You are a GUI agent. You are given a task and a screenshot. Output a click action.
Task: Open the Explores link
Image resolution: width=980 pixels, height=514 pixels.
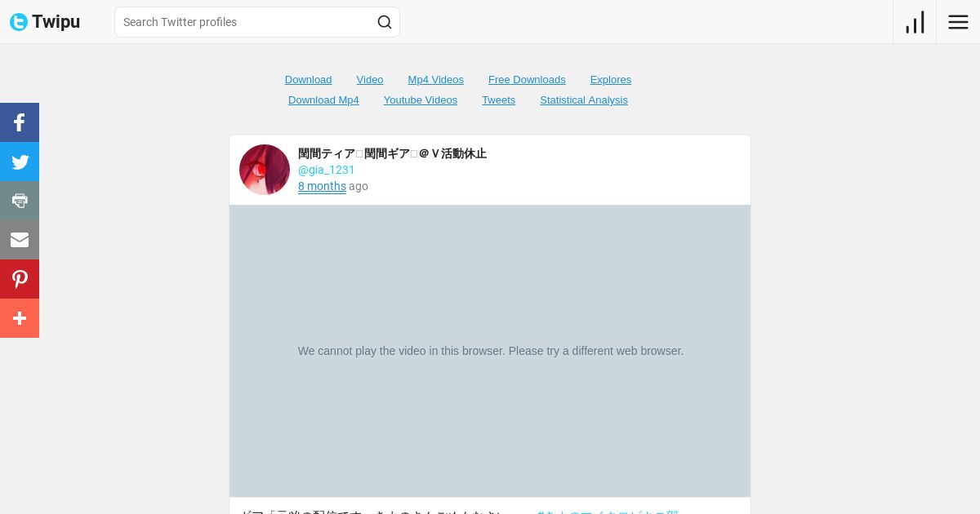click(x=611, y=79)
